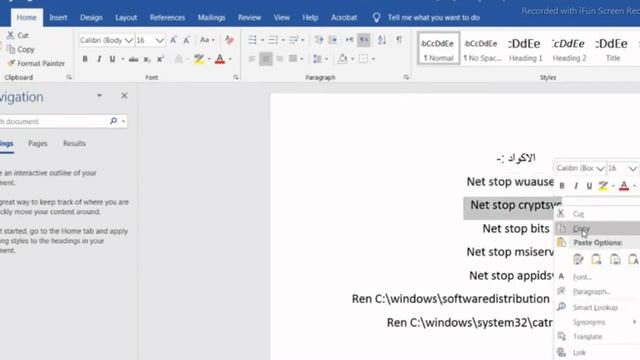Viewport: 640px width, 360px height.
Task: Toggle Bold in the ribbon Font group
Action: [x=85, y=59]
